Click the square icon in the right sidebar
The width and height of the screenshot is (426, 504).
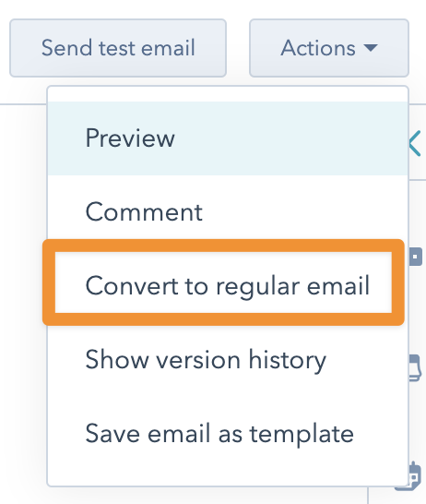(x=416, y=257)
